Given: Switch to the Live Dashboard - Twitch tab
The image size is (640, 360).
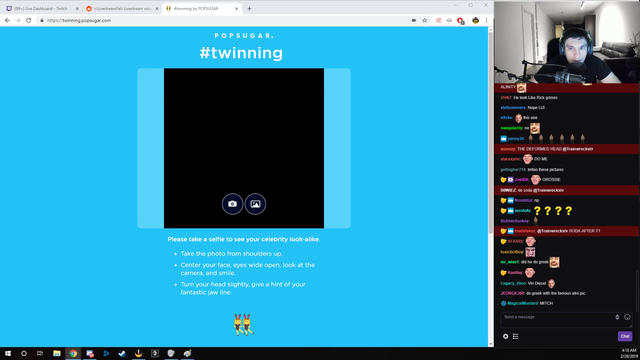Looking at the screenshot, I should [41, 9].
